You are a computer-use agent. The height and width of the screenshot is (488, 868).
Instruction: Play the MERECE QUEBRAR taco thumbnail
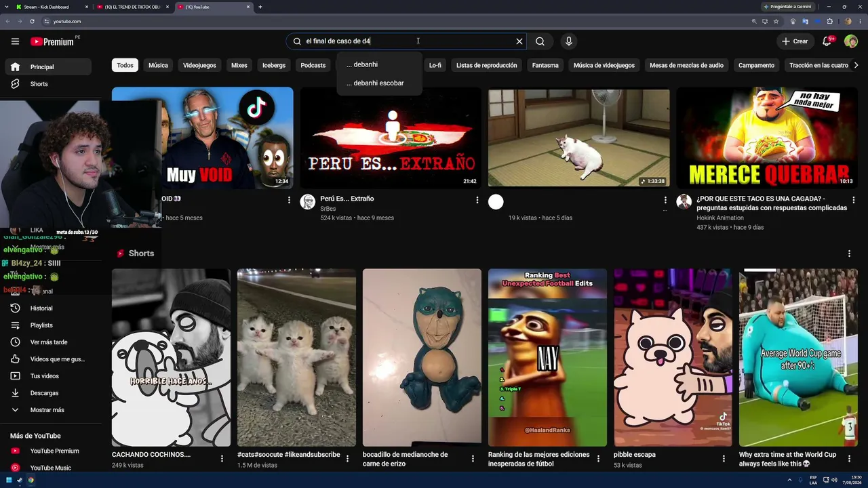coord(767,138)
